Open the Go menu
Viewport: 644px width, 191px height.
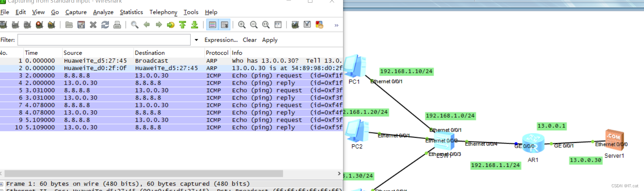(x=55, y=12)
